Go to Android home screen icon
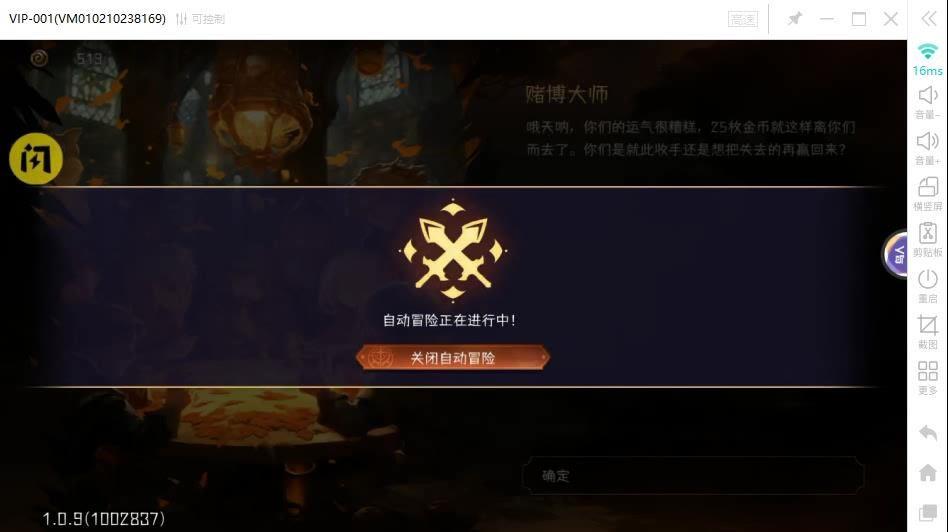The width and height of the screenshot is (948, 532). pos(927,473)
